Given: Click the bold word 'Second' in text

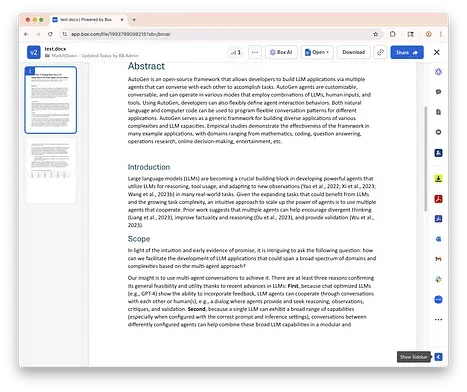Looking at the screenshot, I should (x=196, y=309).
